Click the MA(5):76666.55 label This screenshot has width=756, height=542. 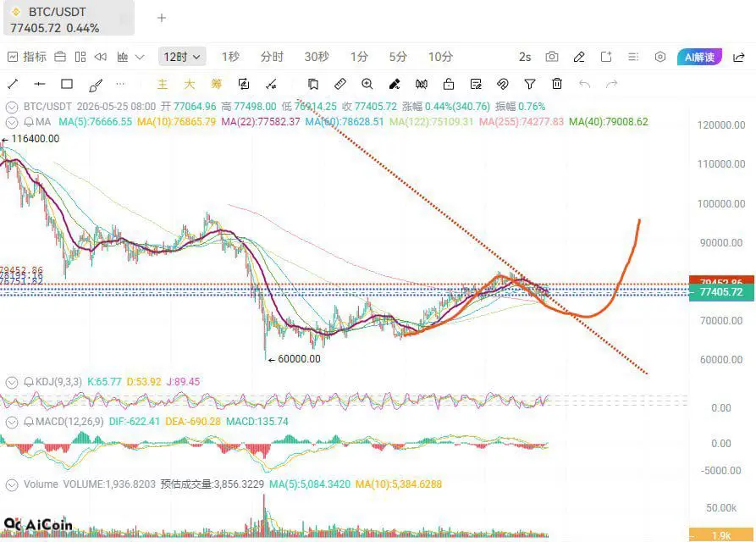click(96, 122)
